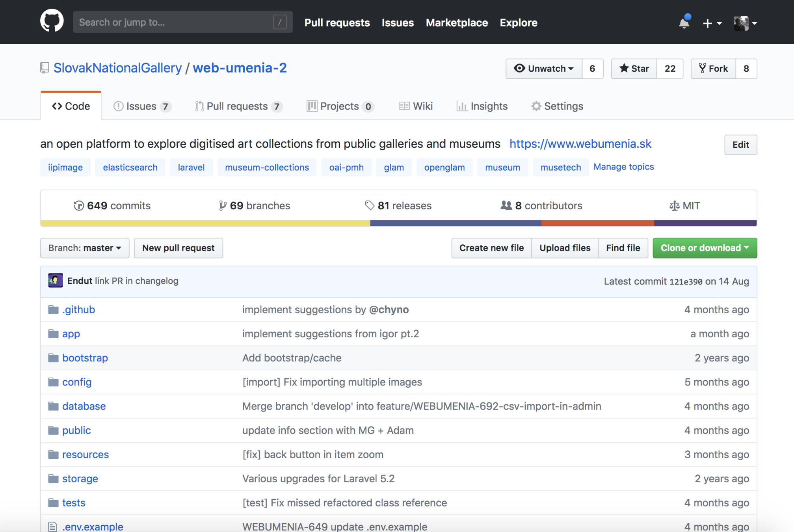Click the releases tag icon
The image size is (794, 532).
pos(369,205)
